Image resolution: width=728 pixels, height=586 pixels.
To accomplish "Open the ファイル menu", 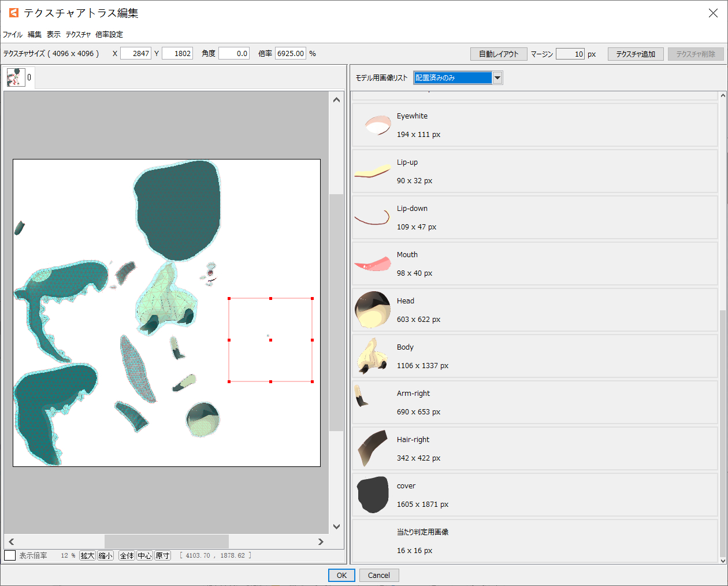I will 13,35.
